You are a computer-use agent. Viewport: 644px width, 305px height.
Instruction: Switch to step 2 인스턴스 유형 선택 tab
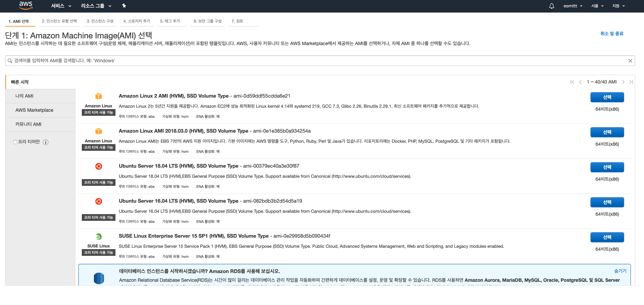pos(59,21)
